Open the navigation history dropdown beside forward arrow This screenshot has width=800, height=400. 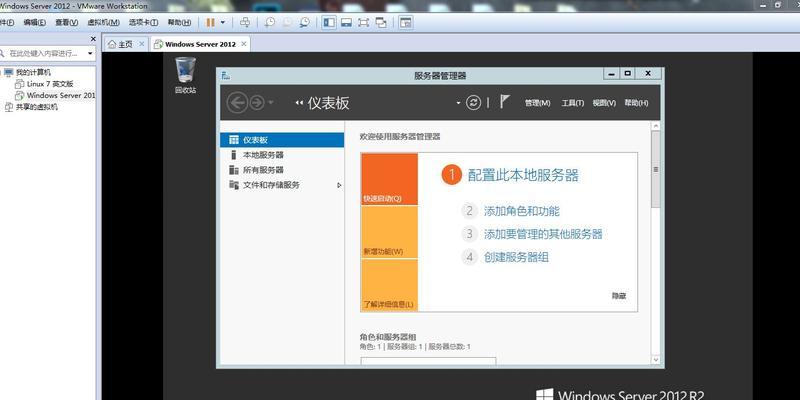[270, 103]
